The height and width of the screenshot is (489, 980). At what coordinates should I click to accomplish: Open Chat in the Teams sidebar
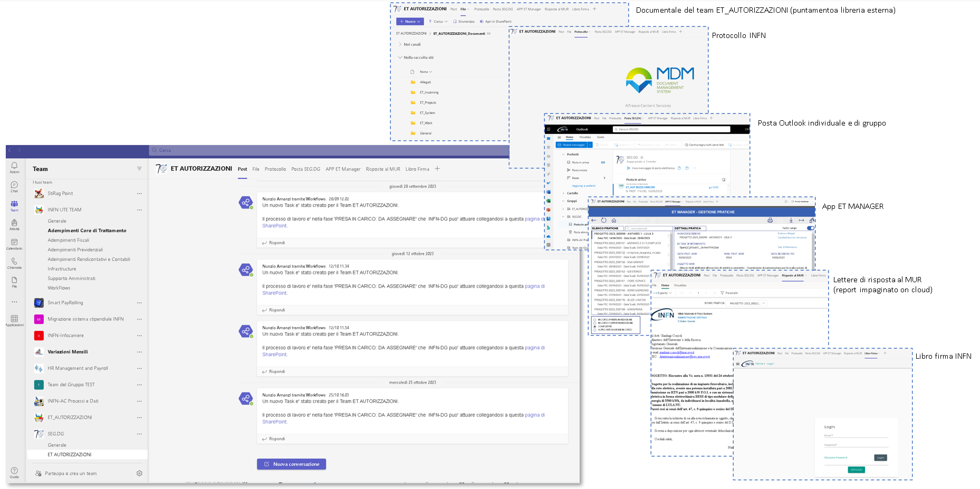[14, 186]
